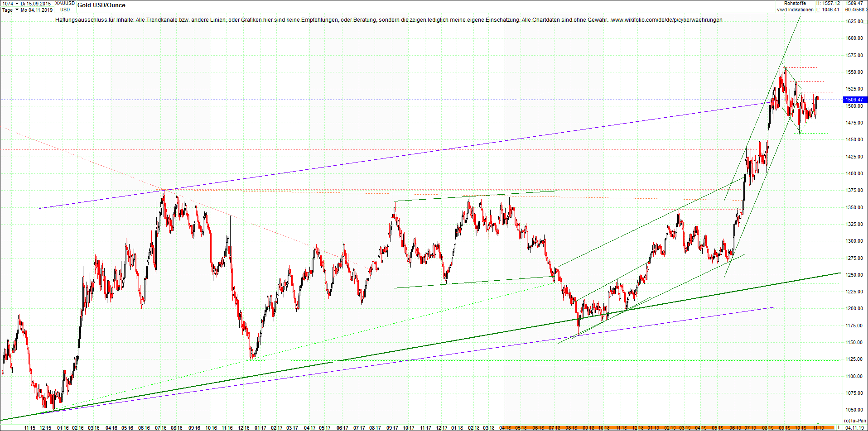Image resolution: width=868 pixels, height=431 pixels.
Task: Click the (c)Tai-Pan copyright label
Action: coord(855,421)
